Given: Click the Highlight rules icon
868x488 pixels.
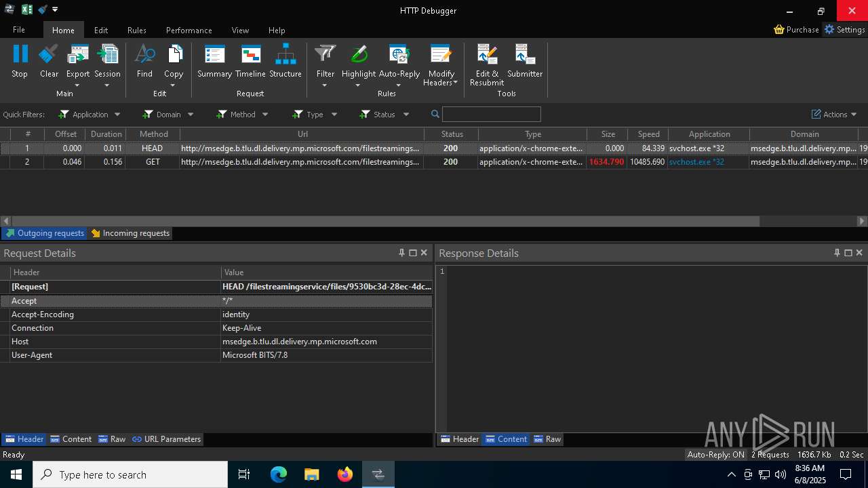Looking at the screenshot, I should [358, 54].
